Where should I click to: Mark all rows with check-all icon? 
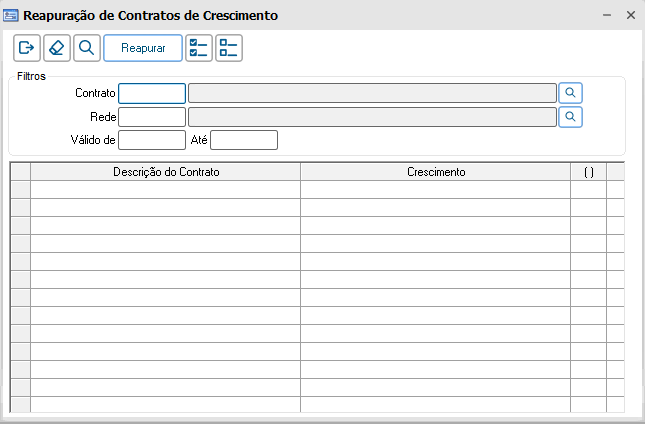click(199, 48)
